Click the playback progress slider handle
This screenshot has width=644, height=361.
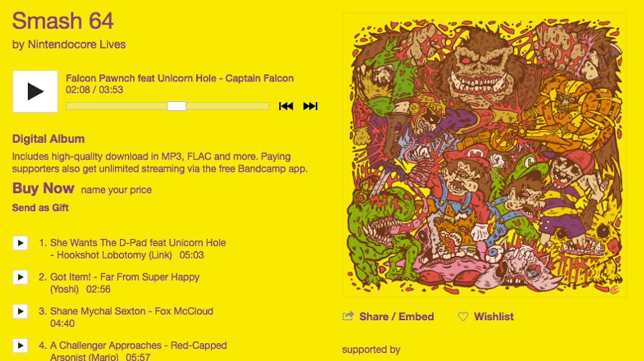pyautogui.click(x=177, y=106)
